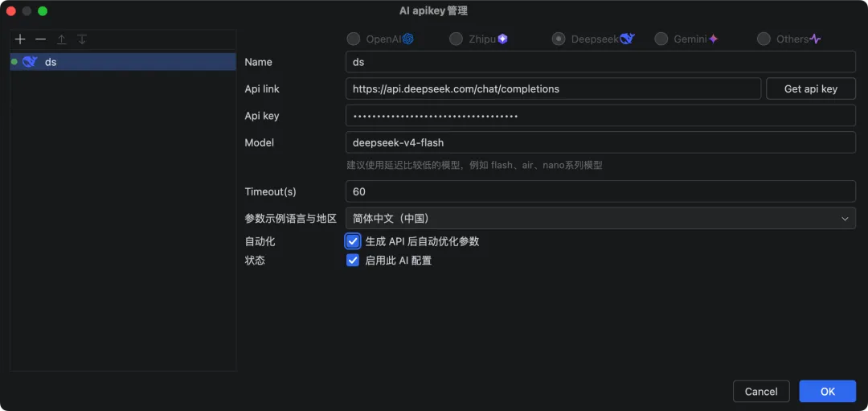
Task: Click the Others pulse logo icon
Action: (x=816, y=39)
